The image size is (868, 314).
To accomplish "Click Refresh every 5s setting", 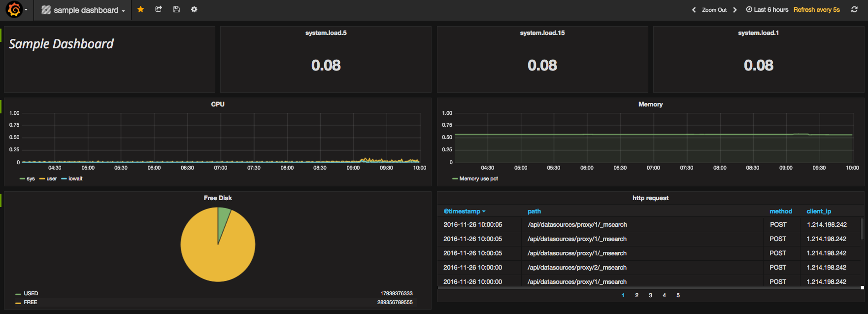I will pyautogui.click(x=816, y=10).
